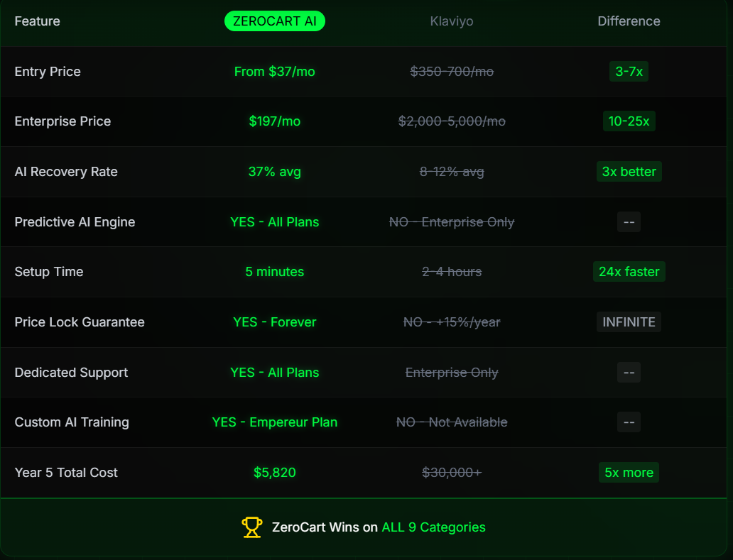Image resolution: width=733 pixels, height=560 pixels.
Task: Click the 37% avg value
Action: point(274,172)
